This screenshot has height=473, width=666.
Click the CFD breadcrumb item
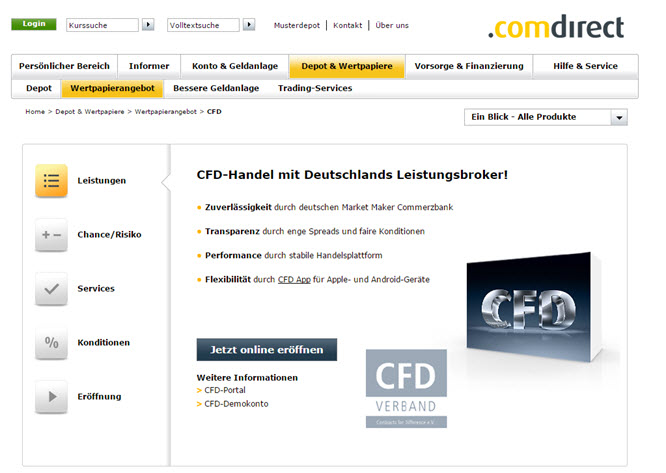[x=214, y=112]
